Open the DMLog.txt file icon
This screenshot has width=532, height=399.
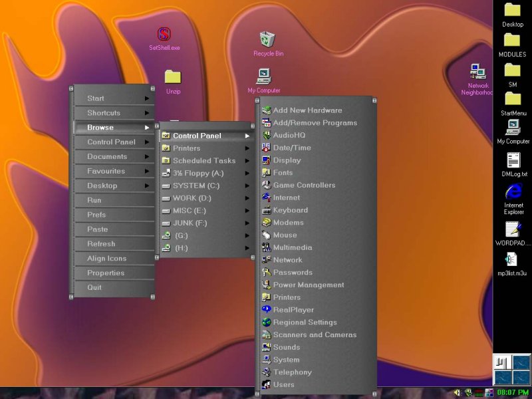513,160
